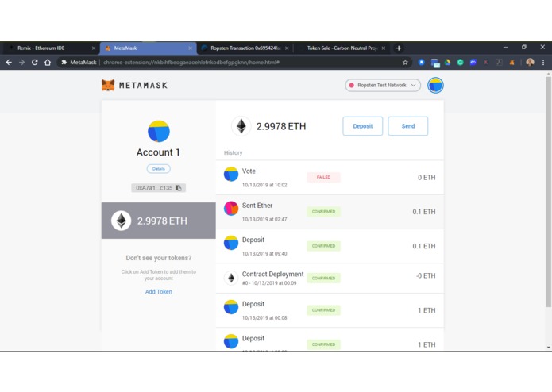This screenshot has width=552, height=392.
Task: Reload the MetaMask page
Action: tap(34, 62)
